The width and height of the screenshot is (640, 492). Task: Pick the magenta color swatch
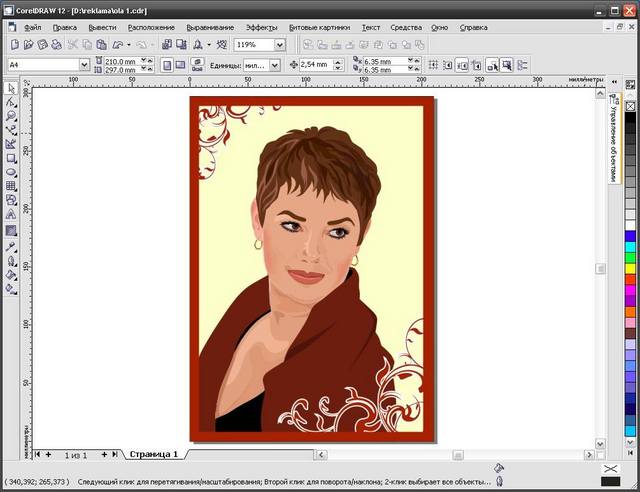pyautogui.click(x=631, y=291)
